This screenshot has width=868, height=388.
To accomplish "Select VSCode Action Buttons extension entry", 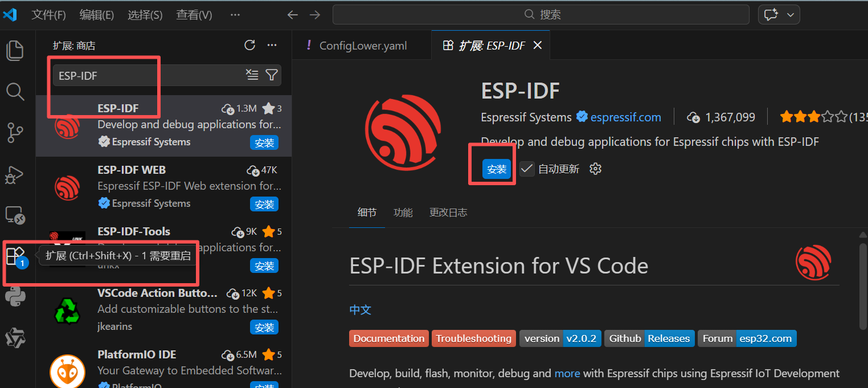I will (163, 311).
